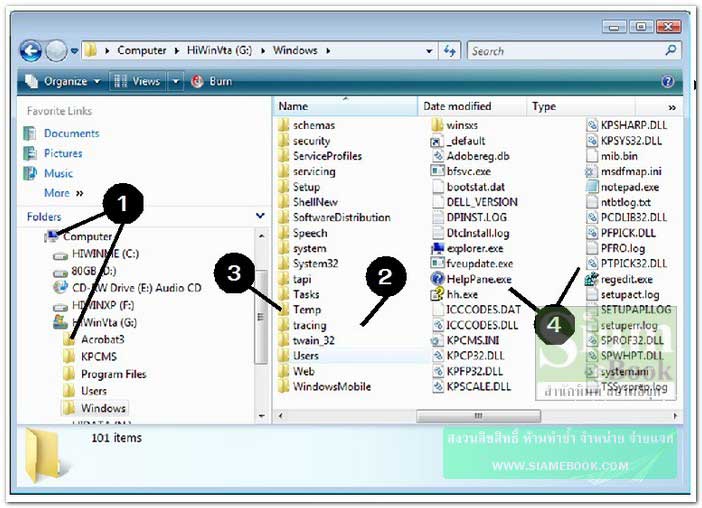Go back using the Back arrow button
702x508 pixels.
(30, 51)
